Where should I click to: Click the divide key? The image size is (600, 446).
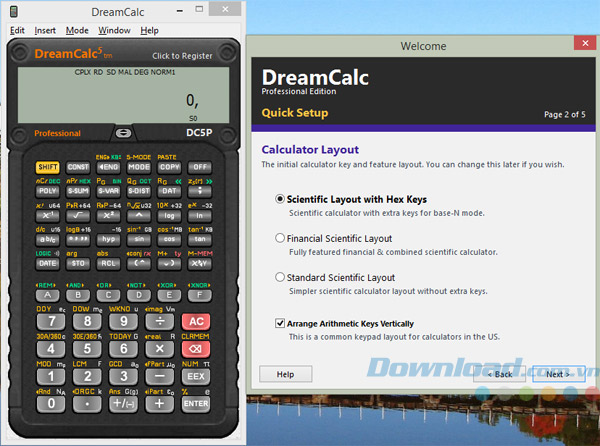[x=160, y=321]
